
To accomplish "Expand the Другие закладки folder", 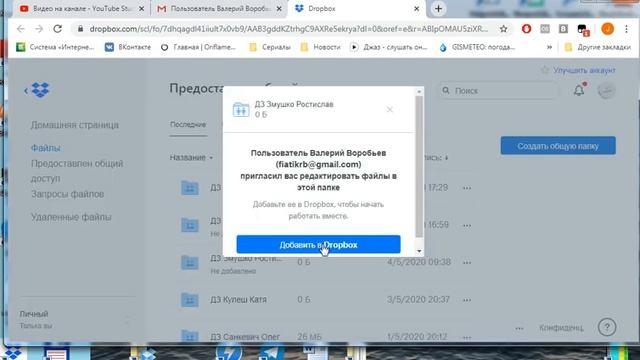I will 598,47.
